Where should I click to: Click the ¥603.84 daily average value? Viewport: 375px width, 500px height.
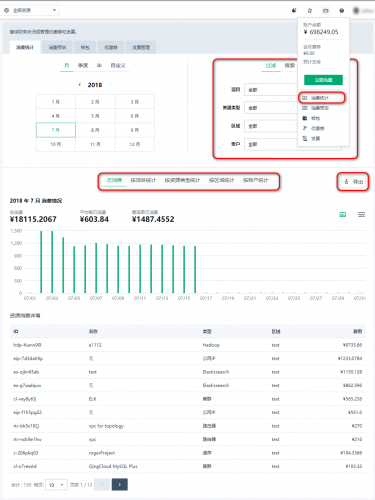pyautogui.click(x=94, y=219)
